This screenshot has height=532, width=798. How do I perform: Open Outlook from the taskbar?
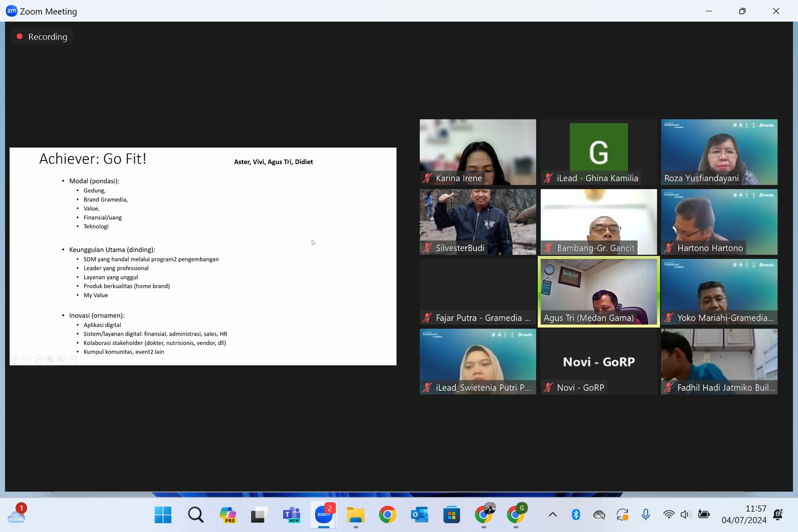(419, 515)
